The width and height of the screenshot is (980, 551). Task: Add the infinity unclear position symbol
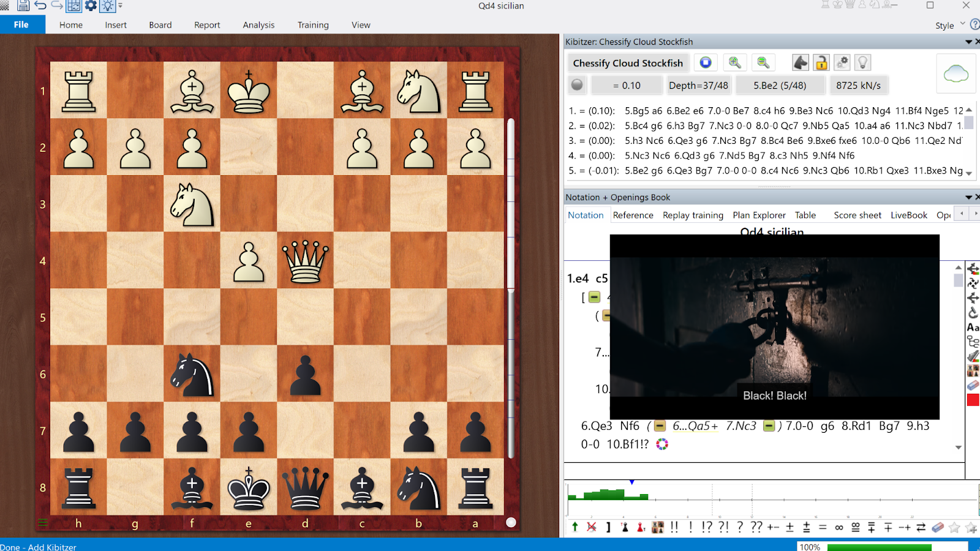(839, 527)
